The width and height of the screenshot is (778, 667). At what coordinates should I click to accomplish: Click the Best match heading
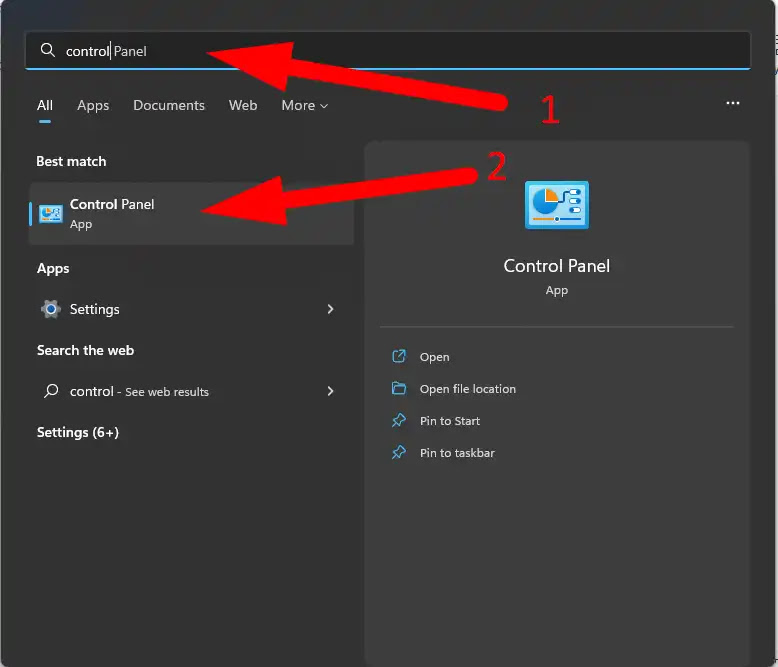(71, 161)
